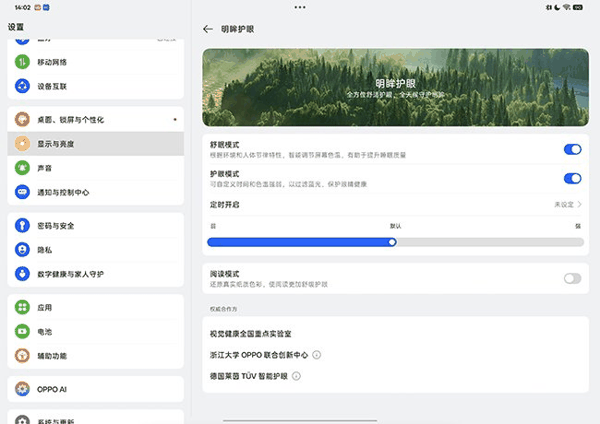Screen dimensions: 600x424
Task: Expand the 桌面、锁屏与个性化 entry
Action: pos(95,120)
